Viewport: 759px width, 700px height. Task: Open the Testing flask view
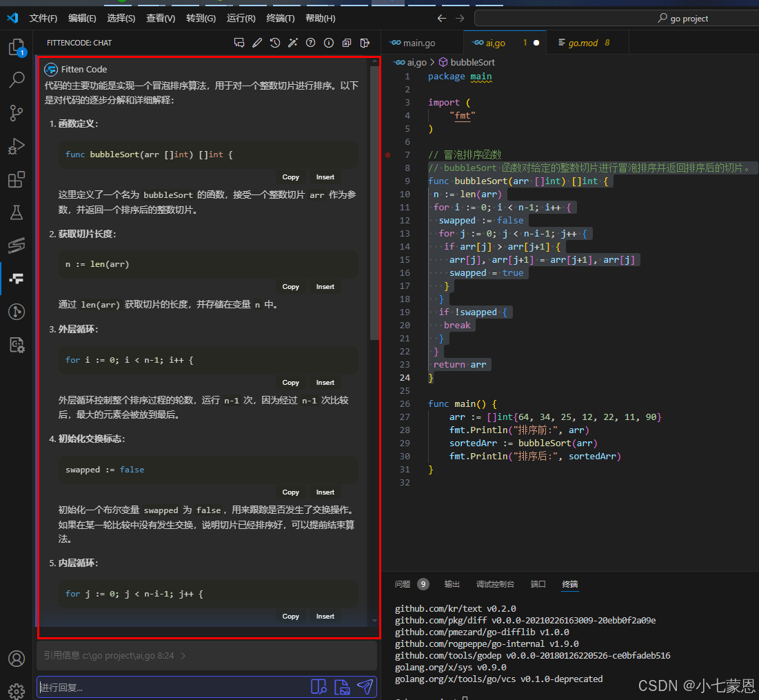(17, 212)
